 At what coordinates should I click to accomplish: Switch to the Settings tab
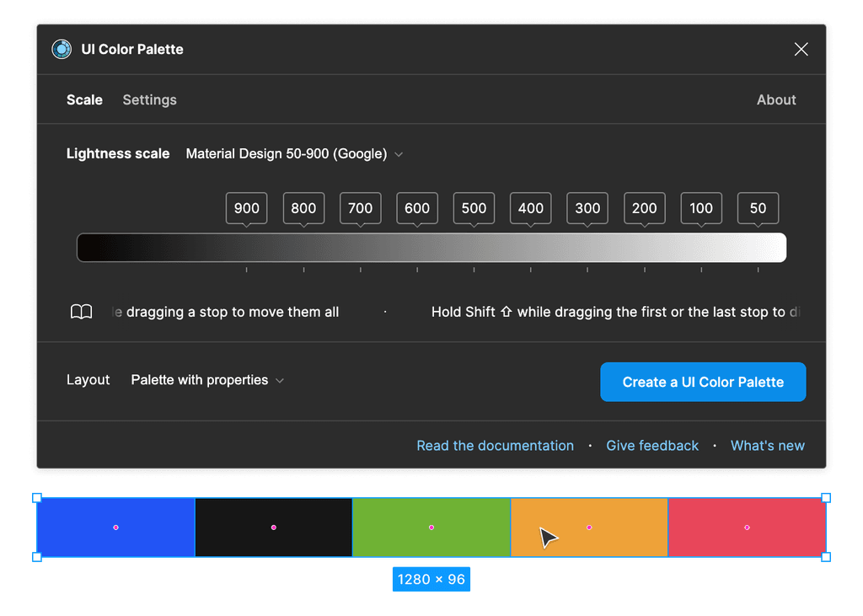coord(149,99)
